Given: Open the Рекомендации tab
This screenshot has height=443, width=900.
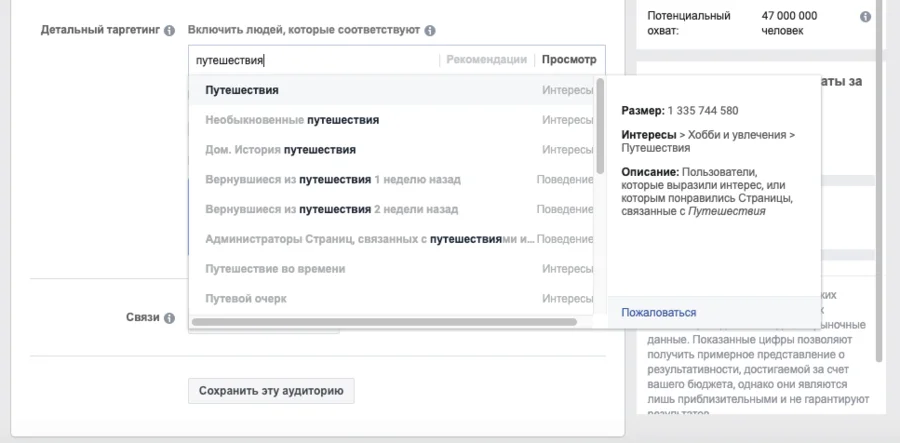Looking at the screenshot, I should 486,60.
